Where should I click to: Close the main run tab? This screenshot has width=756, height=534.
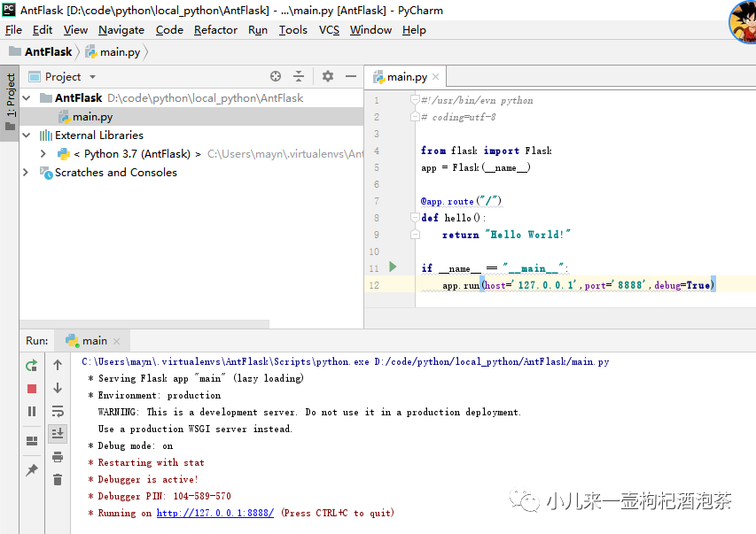coord(116,341)
